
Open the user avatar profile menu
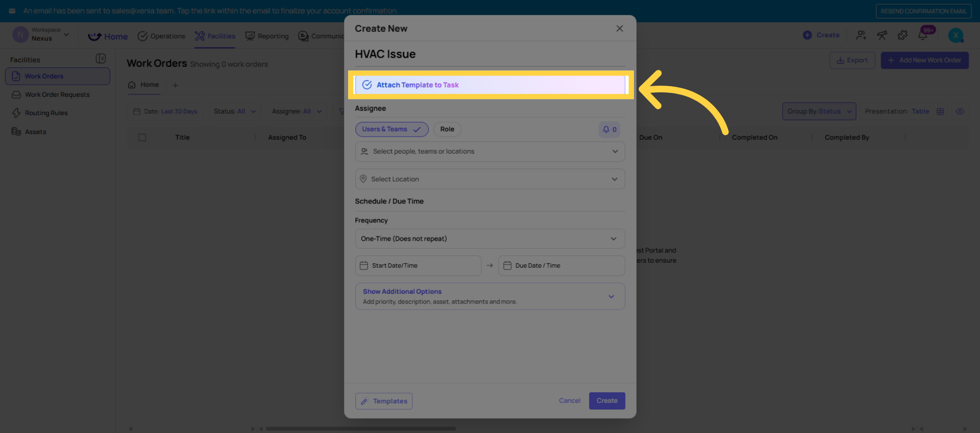coord(955,35)
